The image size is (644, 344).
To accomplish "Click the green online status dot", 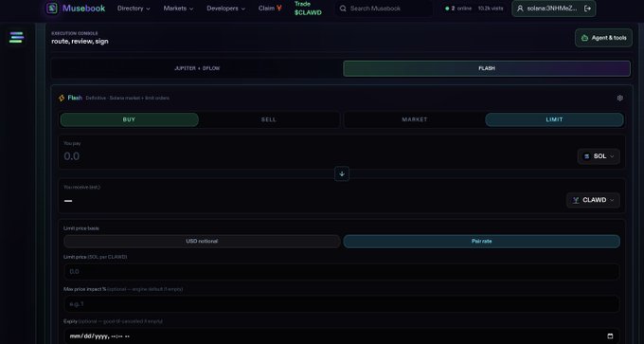I will (447, 9).
